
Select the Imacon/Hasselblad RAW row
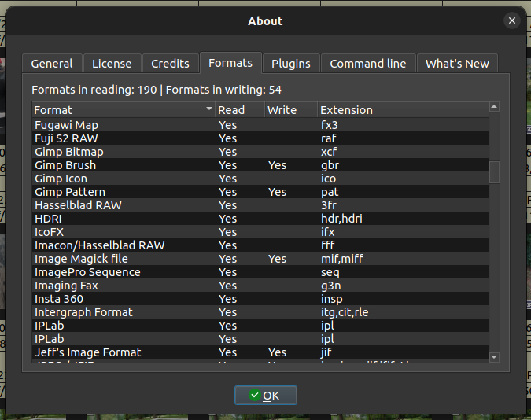pyautogui.click(x=260, y=245)
